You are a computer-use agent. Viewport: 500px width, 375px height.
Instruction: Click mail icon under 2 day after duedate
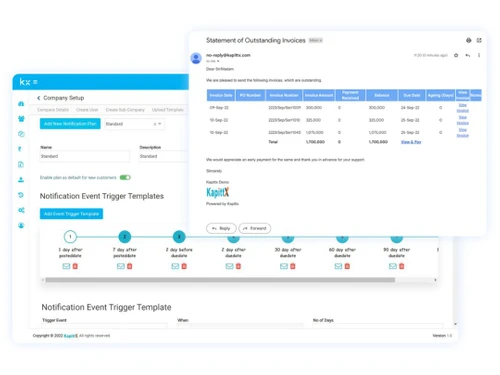coord(229,266)
